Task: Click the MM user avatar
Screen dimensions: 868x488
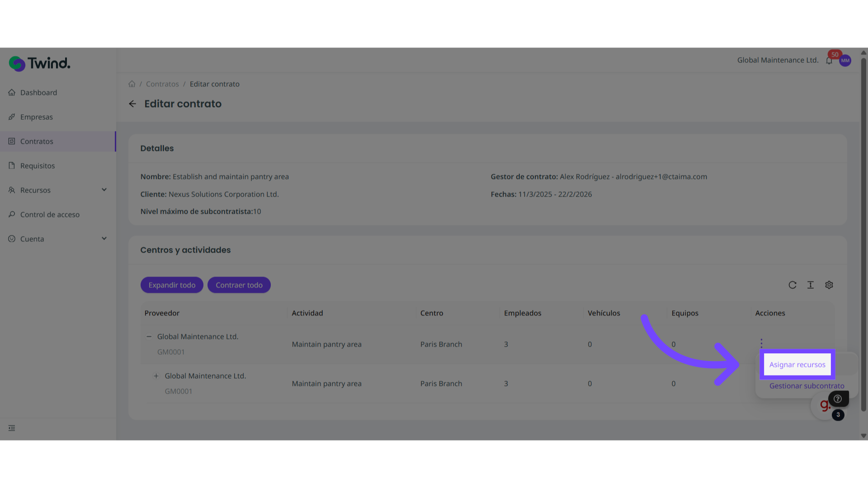Action: pos(845,61)
